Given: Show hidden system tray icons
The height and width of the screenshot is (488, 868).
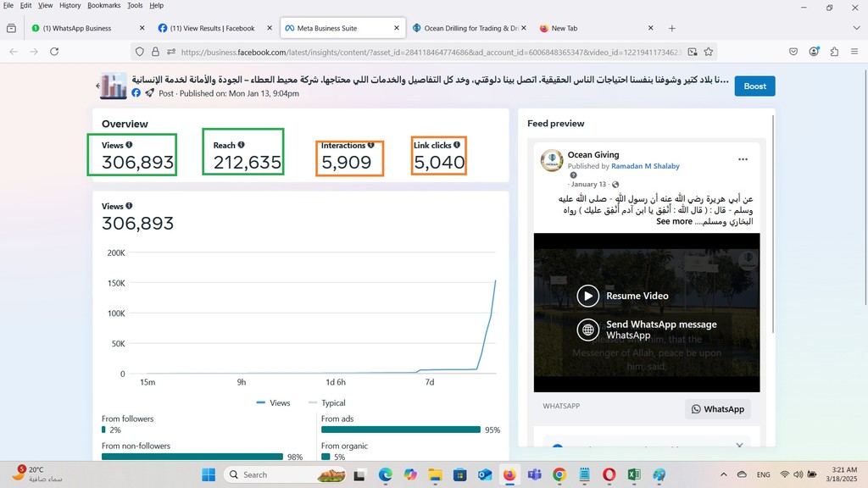Looking at the screenshot, I should 724,474.
